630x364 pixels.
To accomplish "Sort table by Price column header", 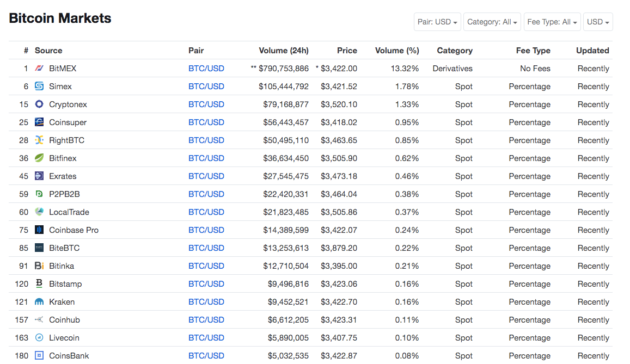I will point(347,51).
